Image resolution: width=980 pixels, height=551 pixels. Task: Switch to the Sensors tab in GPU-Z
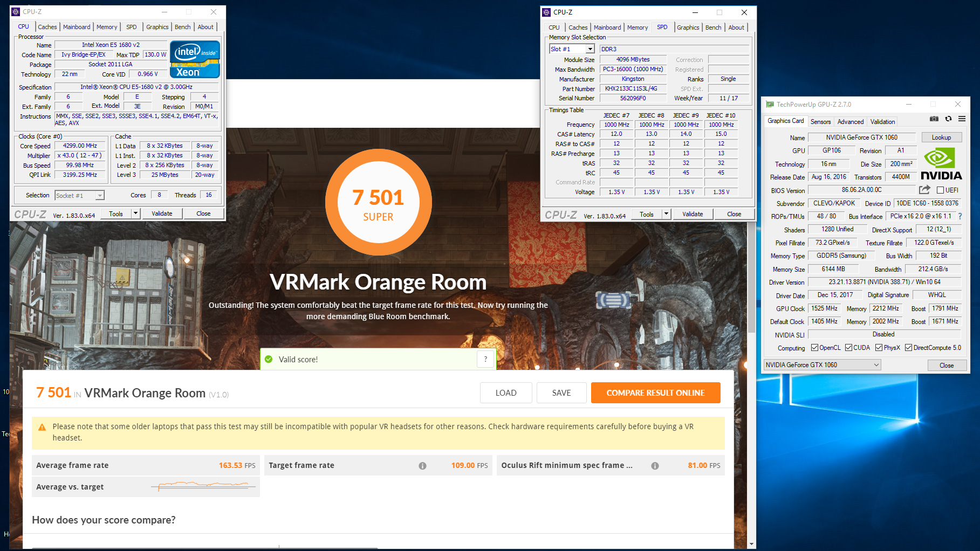(820, 122)
